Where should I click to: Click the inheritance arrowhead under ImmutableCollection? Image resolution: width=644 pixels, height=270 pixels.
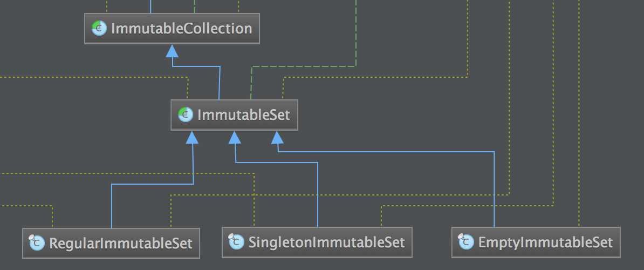tap(172, 51)
